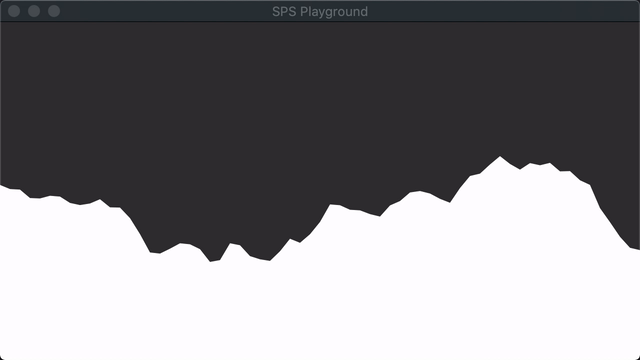Close the SPS Playground window
This screenshot has width=640, height=360.
[14, 11]
